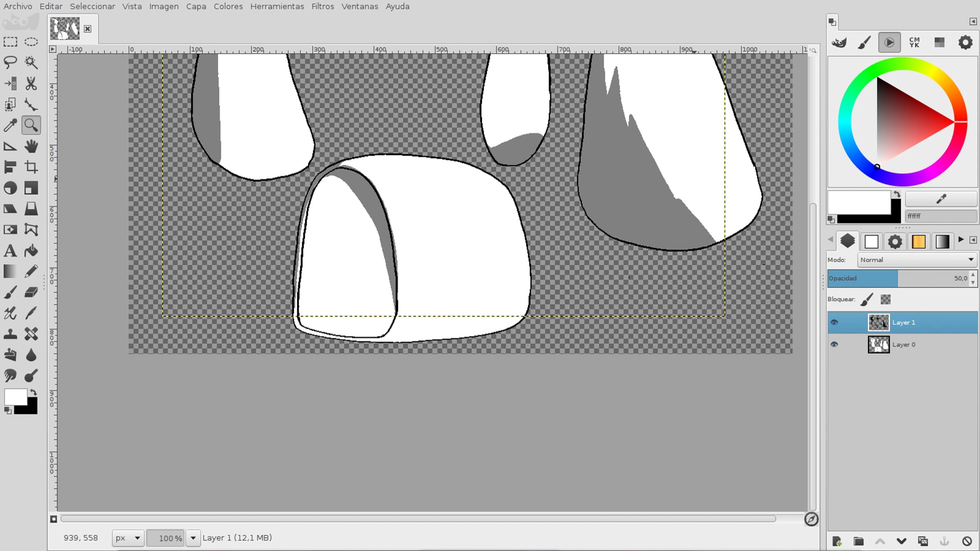Select the Ellipse Select tool
The height and width of the screenshot is (551, 980).
coord(31,42)
